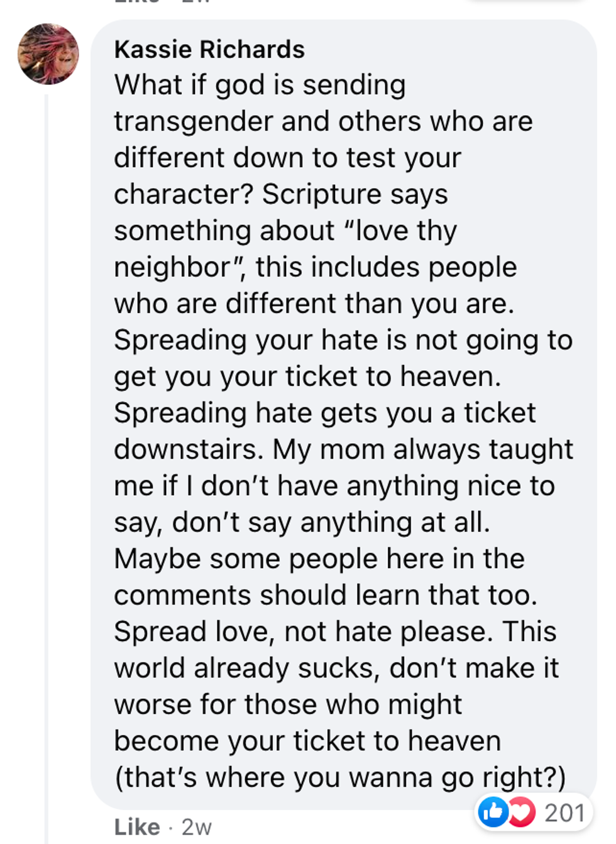
Task: Click the cut-off timestamp at top edge
Action: click(x=196, y=2)
